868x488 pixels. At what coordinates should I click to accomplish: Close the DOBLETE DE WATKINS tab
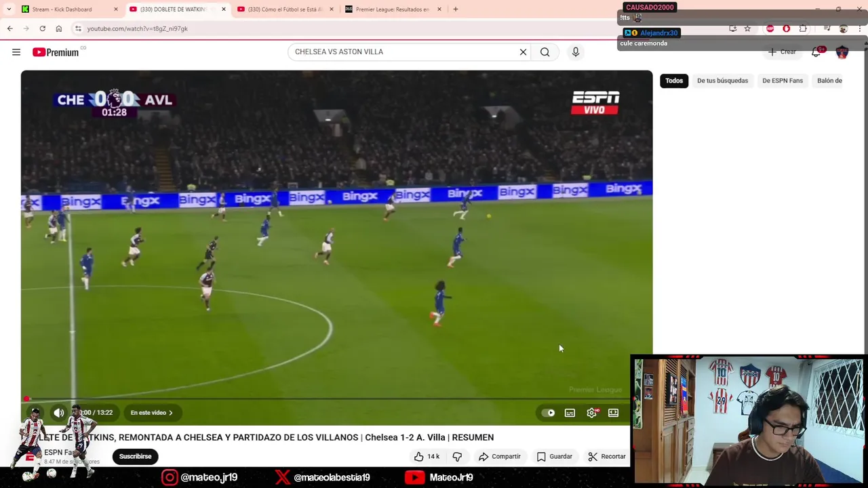pyautogui.click(x=224, y=9)
